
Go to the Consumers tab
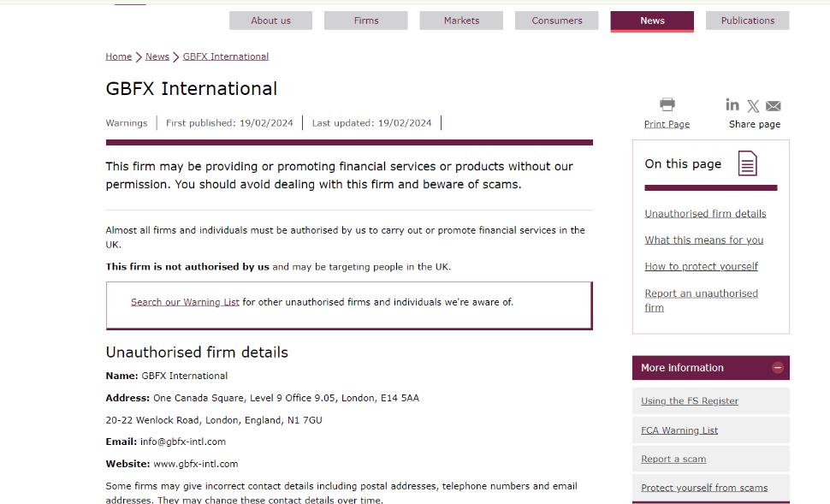(556, 21)
